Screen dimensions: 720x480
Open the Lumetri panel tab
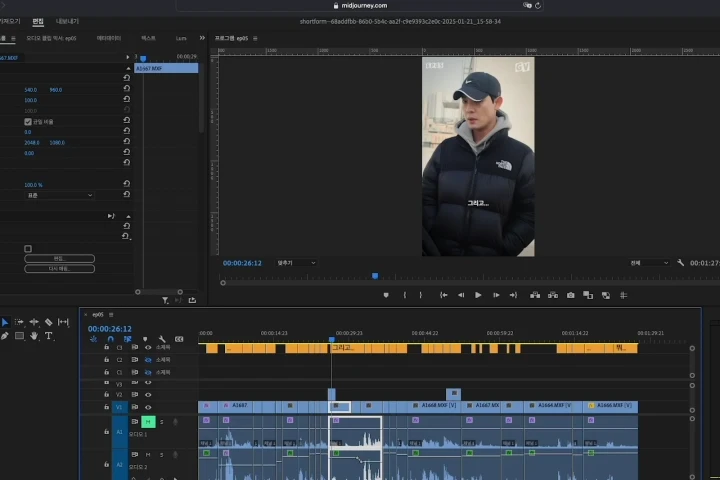181,39
